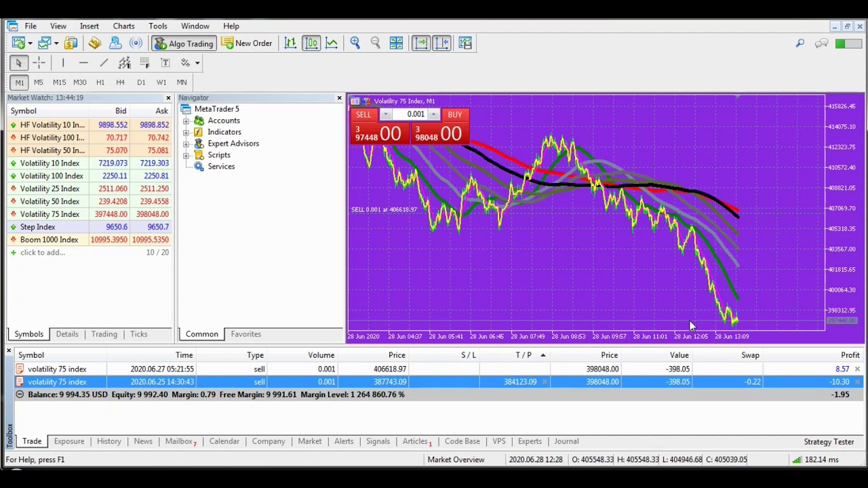This screenshot has width=868, height=488.
Task: Select the trendline drawing tool
Action: coord(104,63)
